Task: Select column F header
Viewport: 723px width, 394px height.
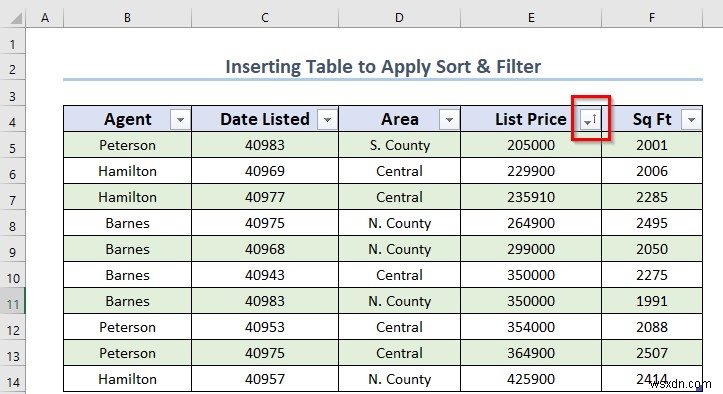Action: click(652, 18)
